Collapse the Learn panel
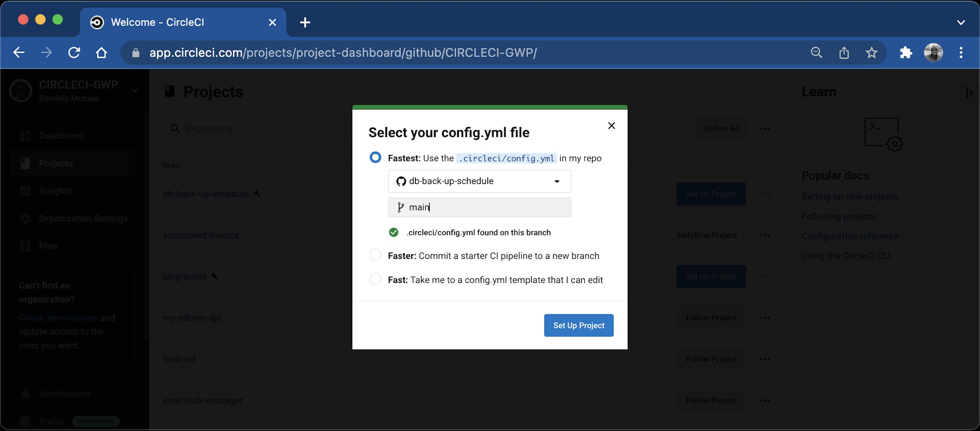The height and width of the screenshot is (431, 980). click(969, 93)
